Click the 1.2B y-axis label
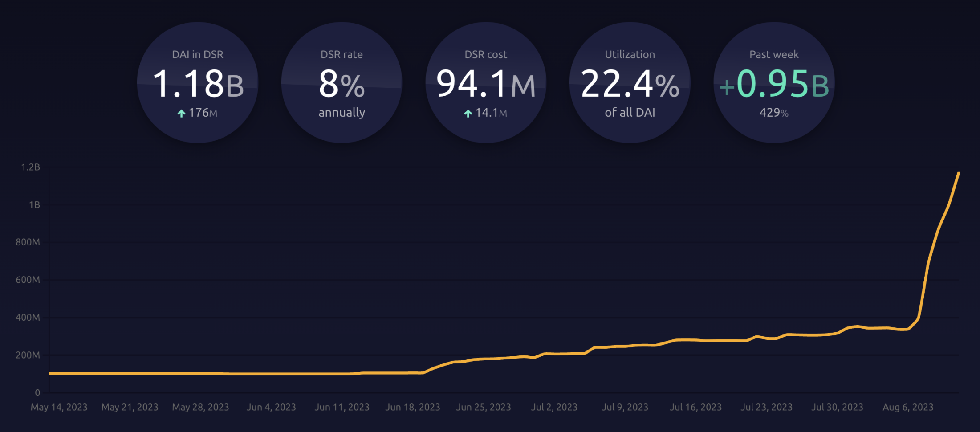This screenshot has width=980, height=432. [x=31, y=167]
